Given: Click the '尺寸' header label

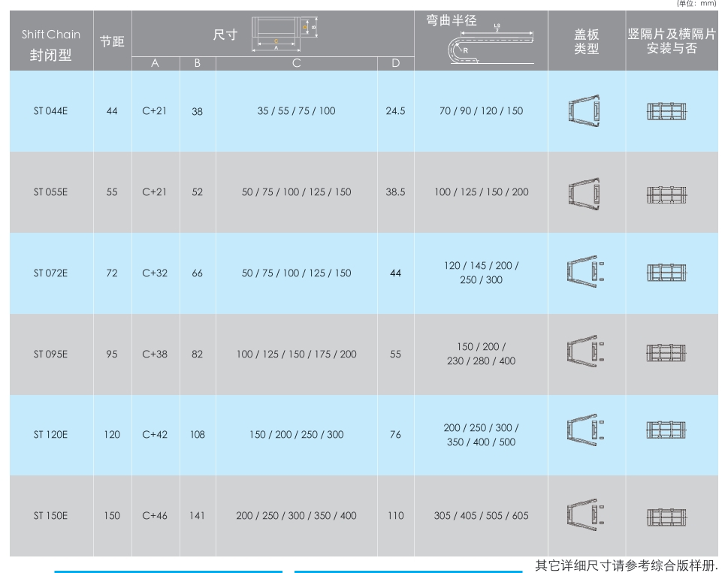Looking at the screenshot, I should tap(225, 35).
